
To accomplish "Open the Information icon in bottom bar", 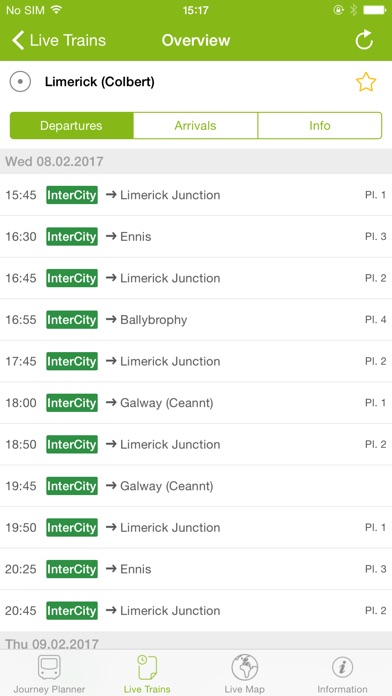I will click(x=342, y=668).
